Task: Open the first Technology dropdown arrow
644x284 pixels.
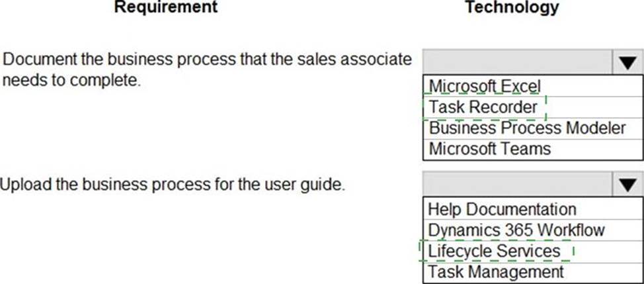Action: (x=626, y=62)
